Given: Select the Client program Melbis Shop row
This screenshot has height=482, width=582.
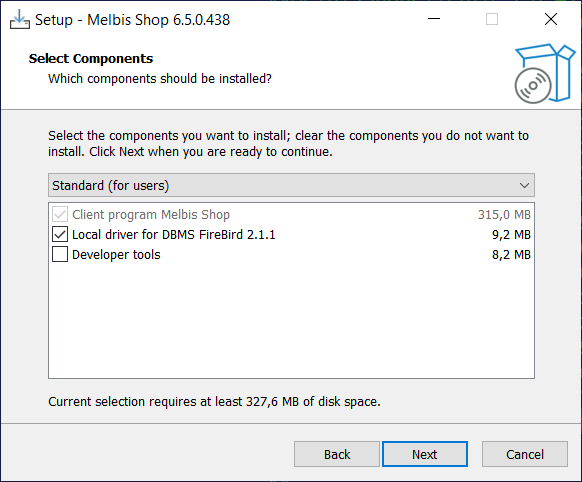Looking at the screenshot, I should (x=291, y=214).
